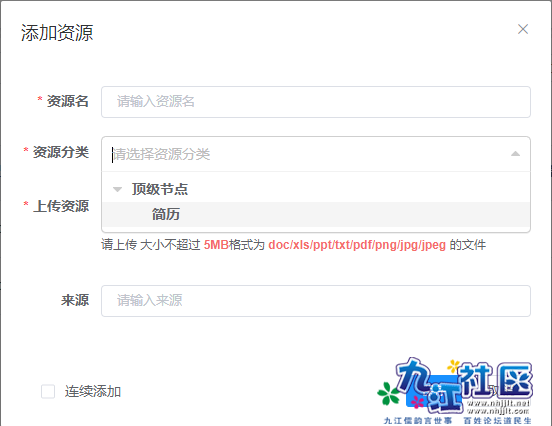Enable the 连续添加 checkbox
The width and height of the screenshot is (552, 426).
(x=48, y=391)
